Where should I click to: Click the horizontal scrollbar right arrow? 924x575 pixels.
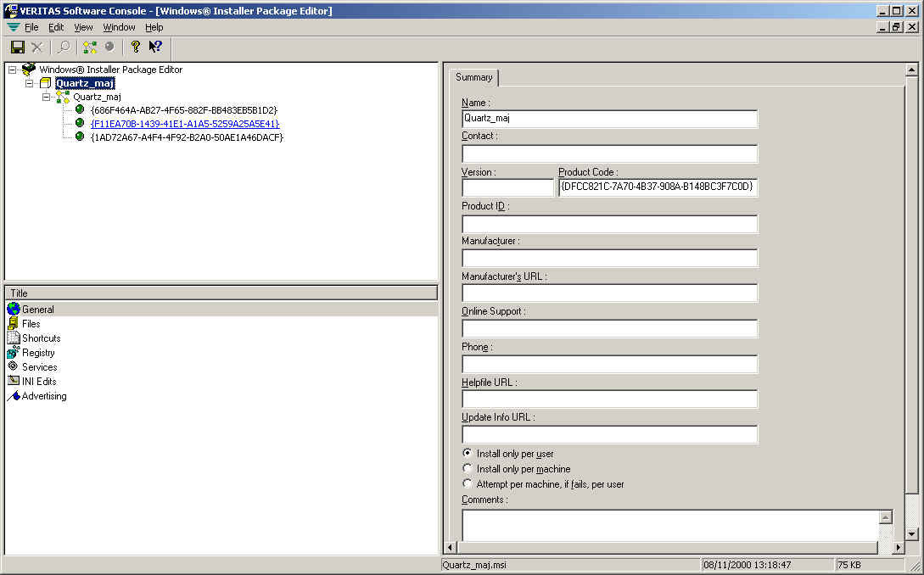(898, 547)
